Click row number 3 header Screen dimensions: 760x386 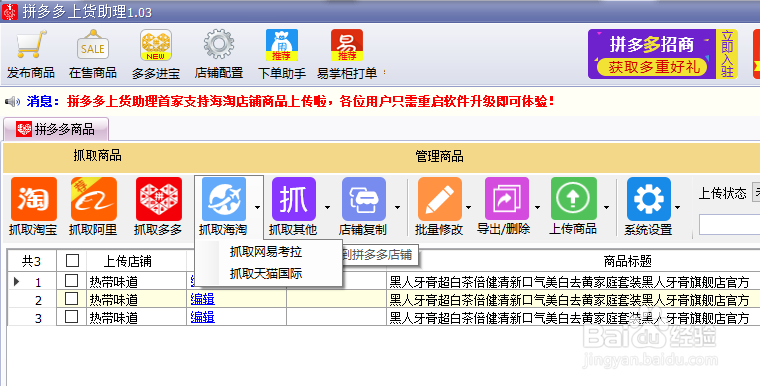coord(32,318)
